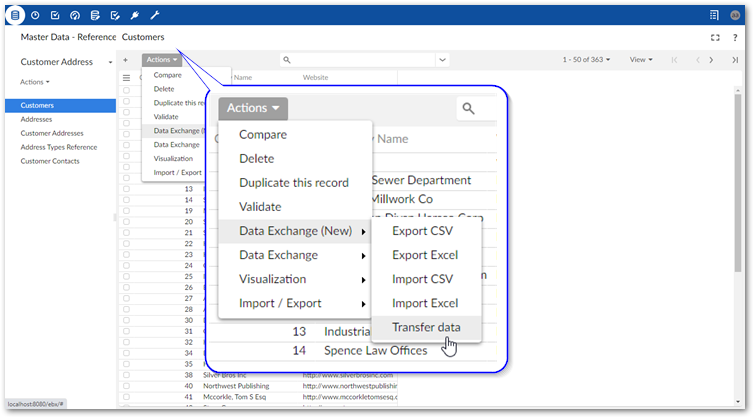Go to the next page of records
Screen dimensions: 754x418
[714, 60]
